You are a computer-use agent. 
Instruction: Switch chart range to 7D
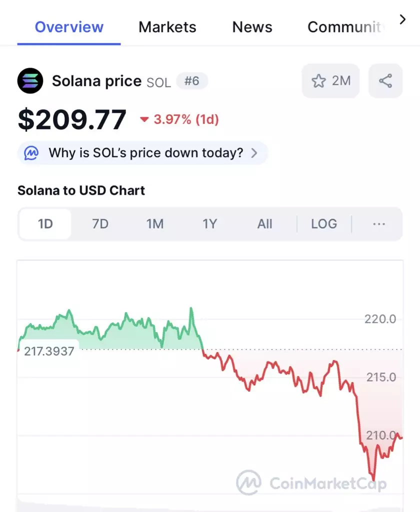point(100,224)
